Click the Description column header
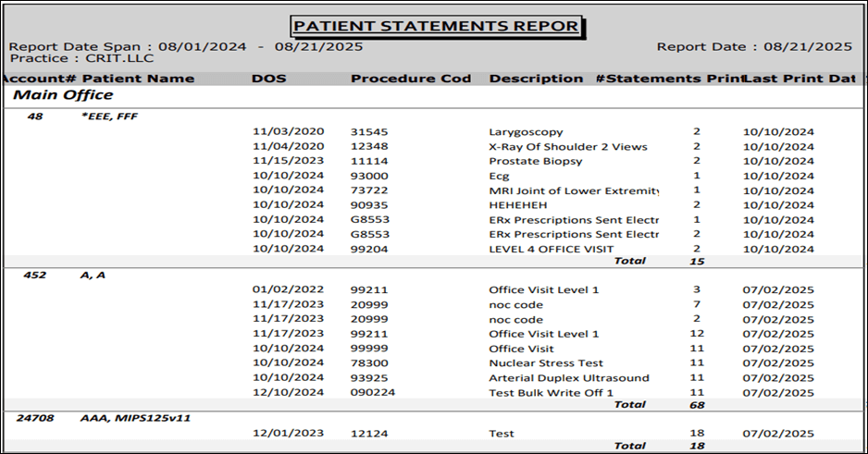Screen dimensions: 868x454 point(536,79)
